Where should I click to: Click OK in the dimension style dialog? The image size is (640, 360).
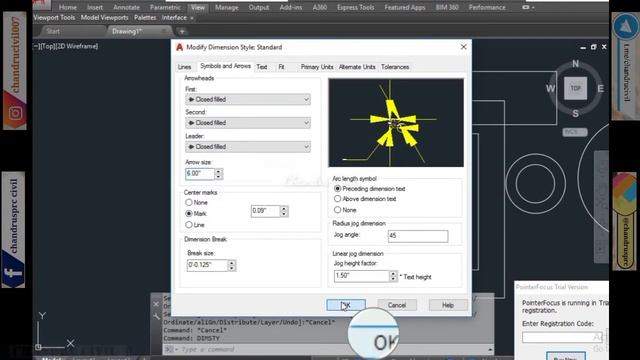click(346, 305)
